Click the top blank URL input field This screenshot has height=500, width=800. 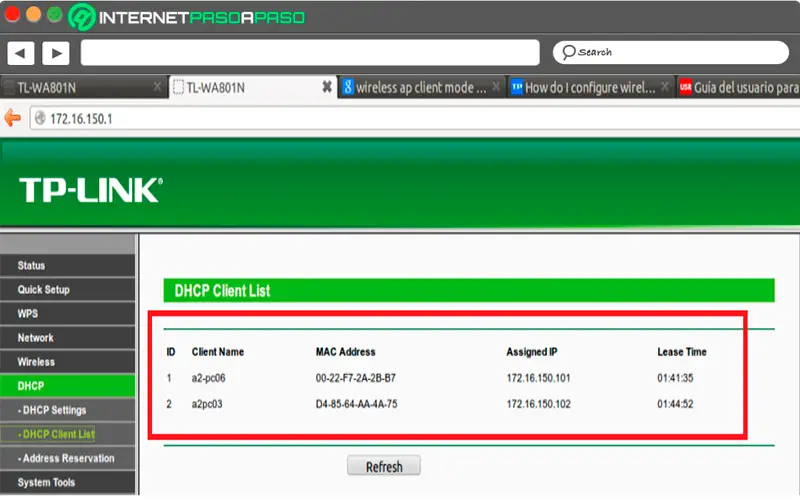click(x=310, y=53)
